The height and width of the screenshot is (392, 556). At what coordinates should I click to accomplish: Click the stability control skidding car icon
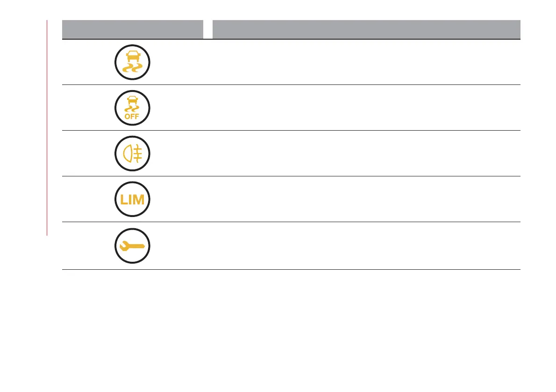click(133, 62)
